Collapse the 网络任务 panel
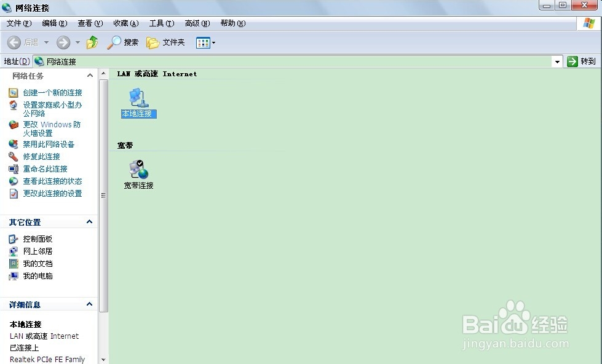 90,76
